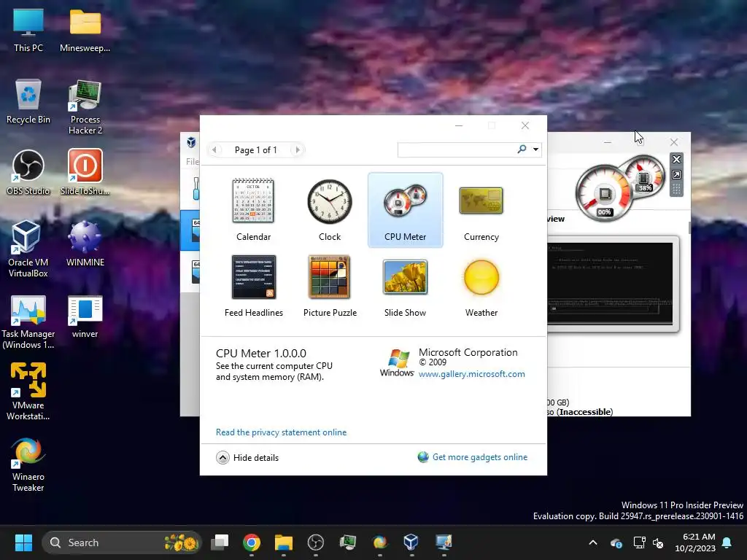
Task: Select the Currency gadget
Action: (x=481, y=209)
